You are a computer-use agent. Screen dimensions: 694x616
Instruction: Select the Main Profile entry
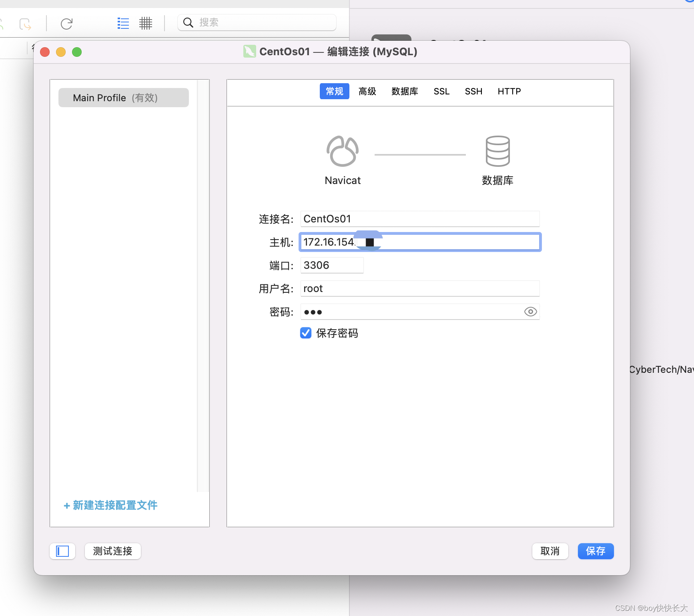(123, 98)
